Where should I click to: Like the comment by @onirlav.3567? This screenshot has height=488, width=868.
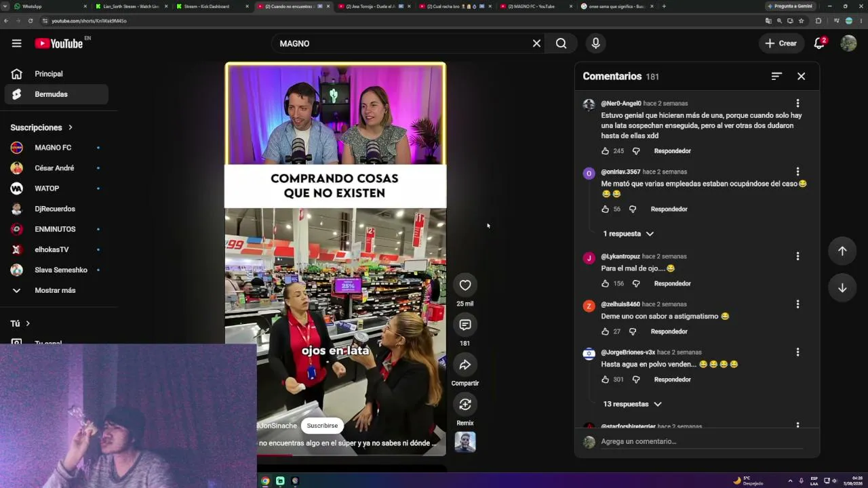[x=606, y=209]
